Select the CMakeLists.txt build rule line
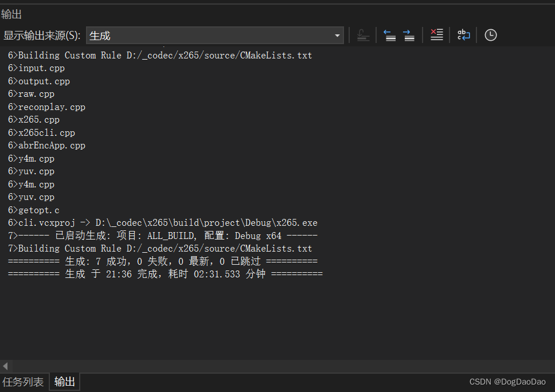555x392 pixels. click(x=159, y=55)
